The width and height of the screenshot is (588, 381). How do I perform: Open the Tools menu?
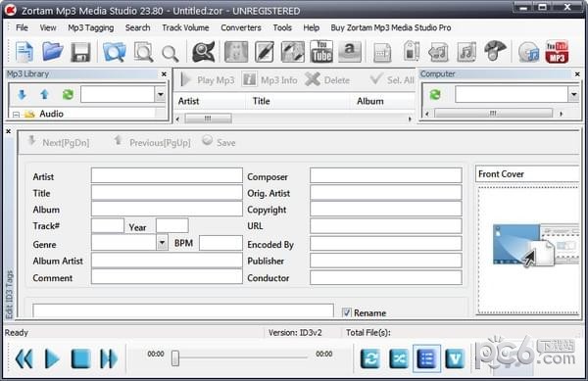[282, 27]
